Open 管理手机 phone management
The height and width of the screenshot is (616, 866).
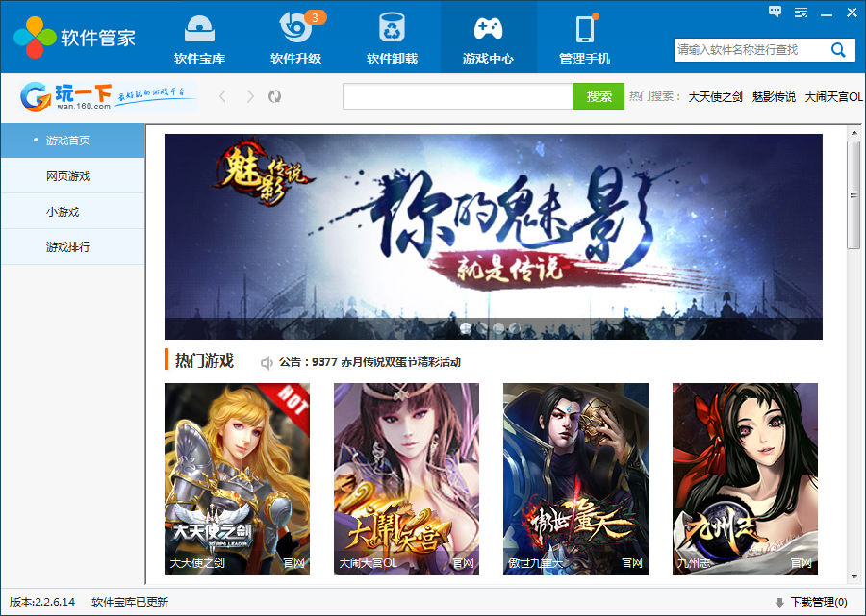[584, 38]
